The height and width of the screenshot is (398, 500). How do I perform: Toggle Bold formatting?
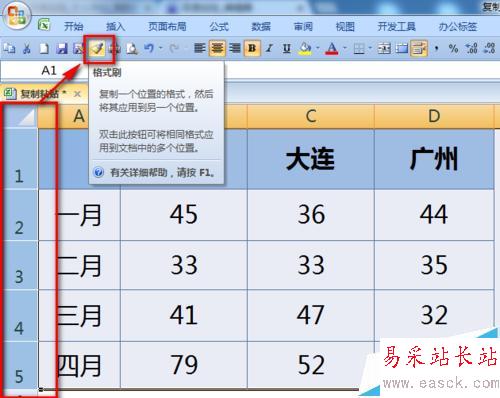252,48
